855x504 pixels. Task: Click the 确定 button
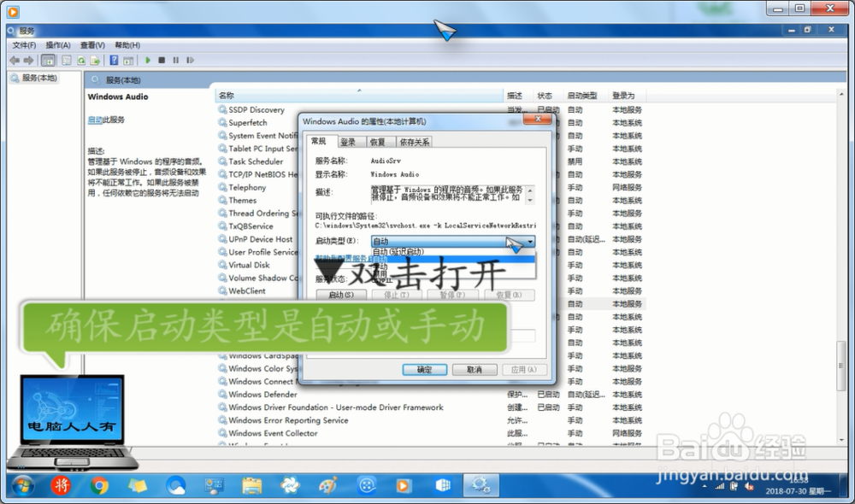tap(425, 369)
